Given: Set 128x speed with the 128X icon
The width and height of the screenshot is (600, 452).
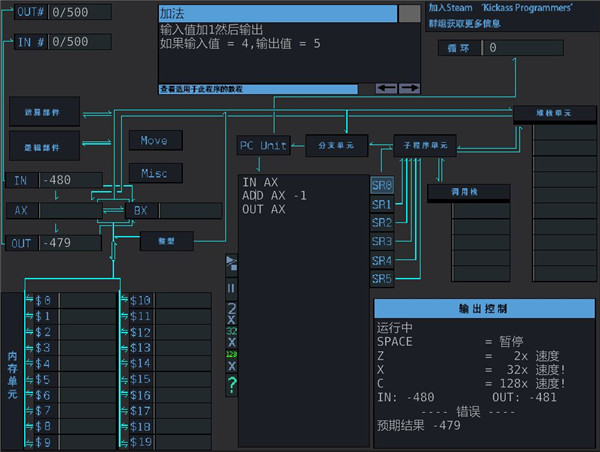Looking at the screenshot, I should (x=231, y=361).
